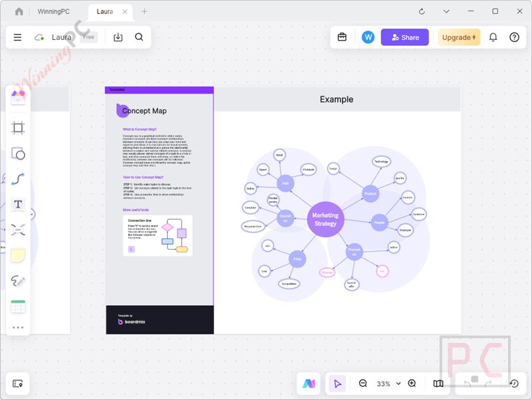Click the Connection line tip card
This screenshot has height=400, width=532.
tap(158, 235)
